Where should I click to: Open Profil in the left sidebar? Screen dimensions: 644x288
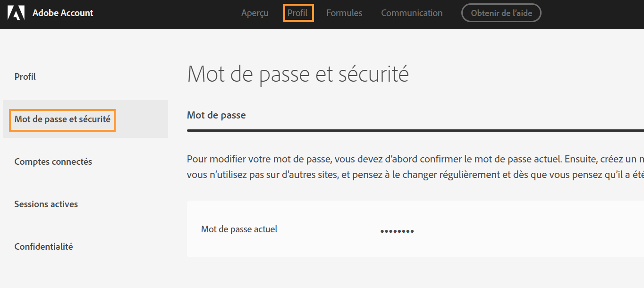click(x=25, y=76)
